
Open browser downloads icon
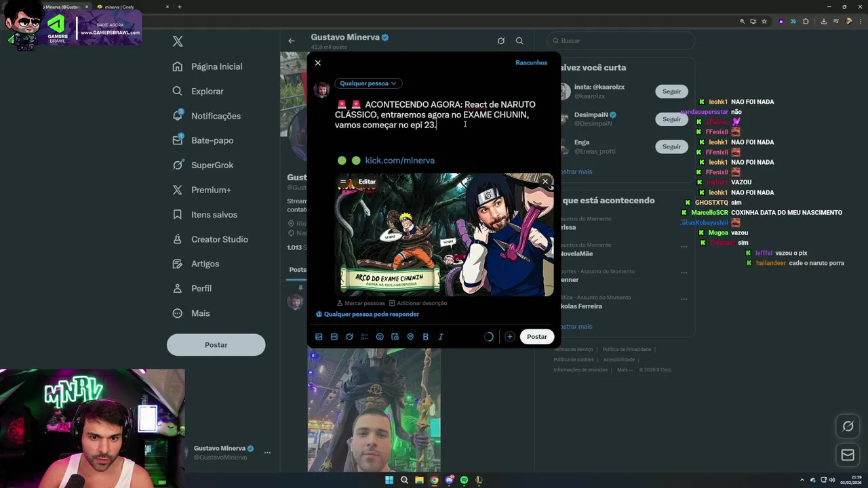tap(823, 22)
